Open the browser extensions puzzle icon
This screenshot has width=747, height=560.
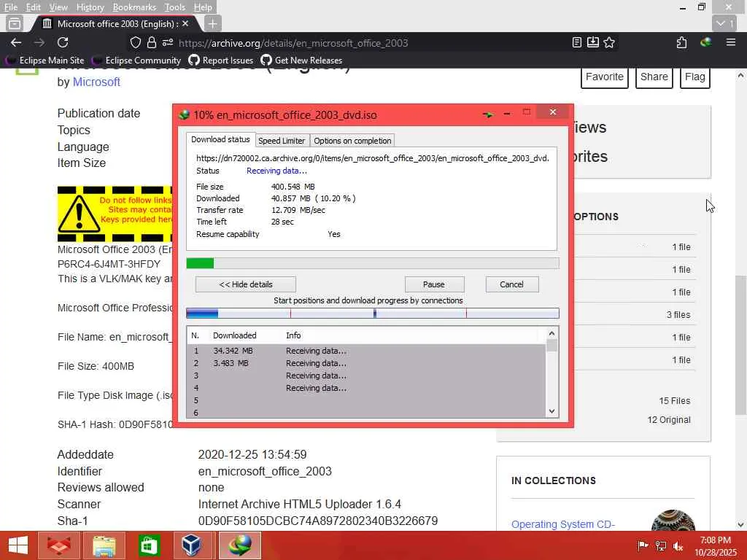pos(682,43)
